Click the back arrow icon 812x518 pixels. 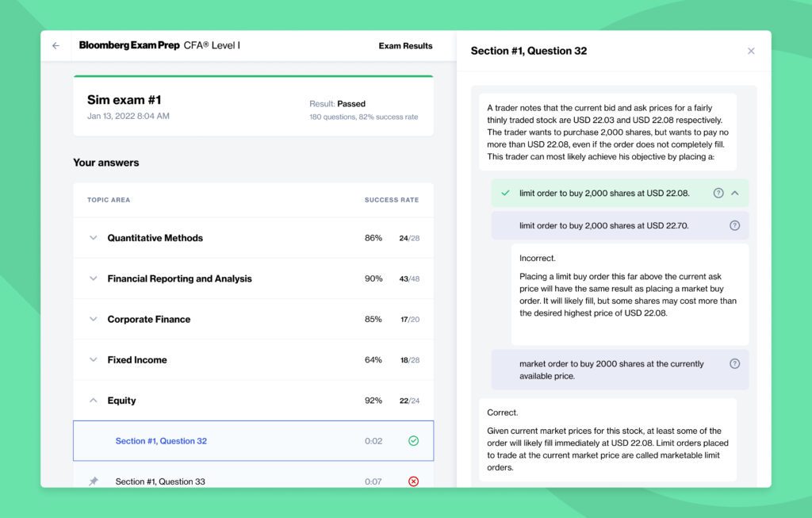point(56,46)
